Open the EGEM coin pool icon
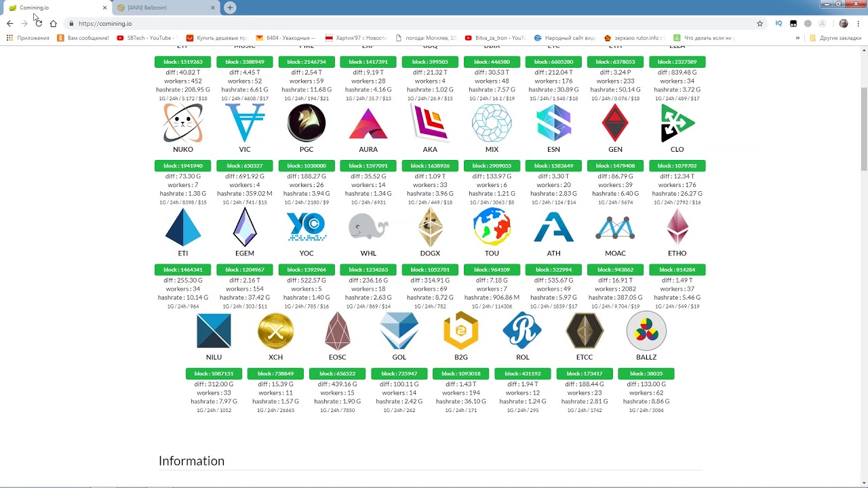Image resolution: width=868 pixels, height=488 pixels. point(245,227)
